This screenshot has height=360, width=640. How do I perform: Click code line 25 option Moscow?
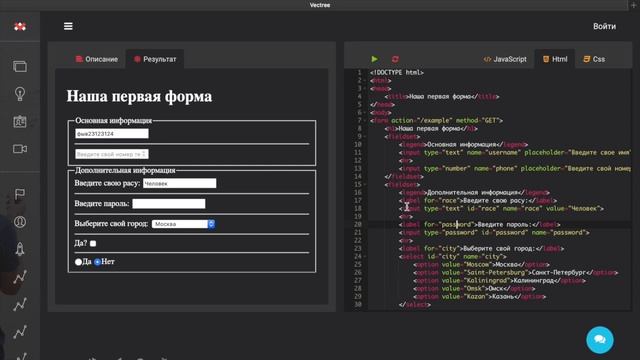[x=482, y=264]
